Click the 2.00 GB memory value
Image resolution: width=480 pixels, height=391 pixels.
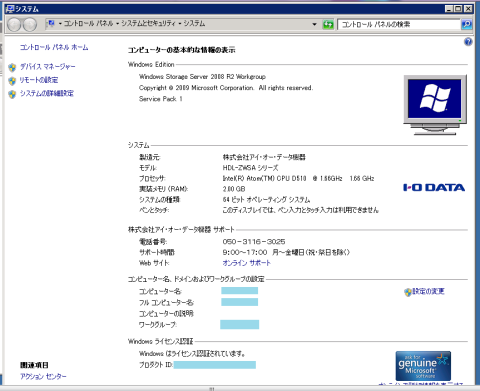(x=234, y=189)
